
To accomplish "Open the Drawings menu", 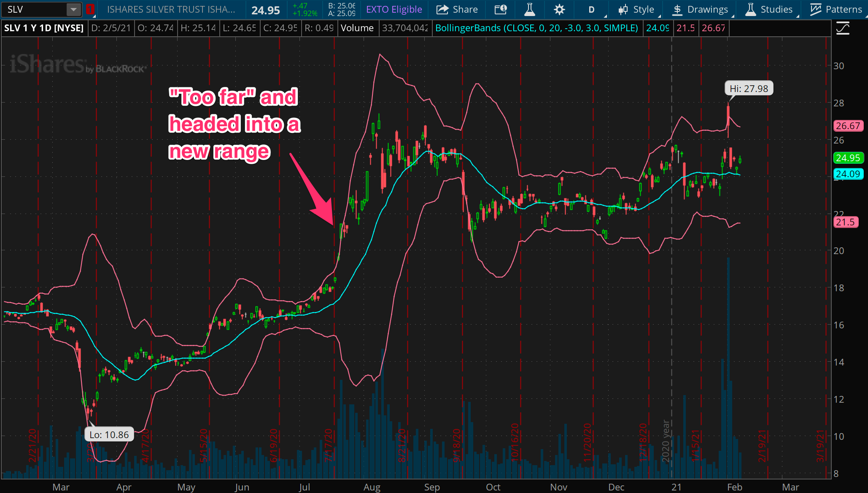I will tap(703, 9).
